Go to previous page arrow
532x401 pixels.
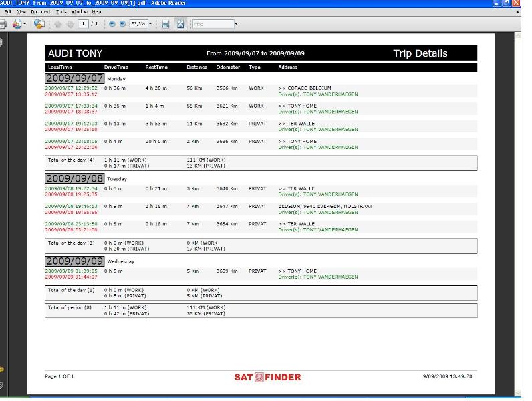59,24
